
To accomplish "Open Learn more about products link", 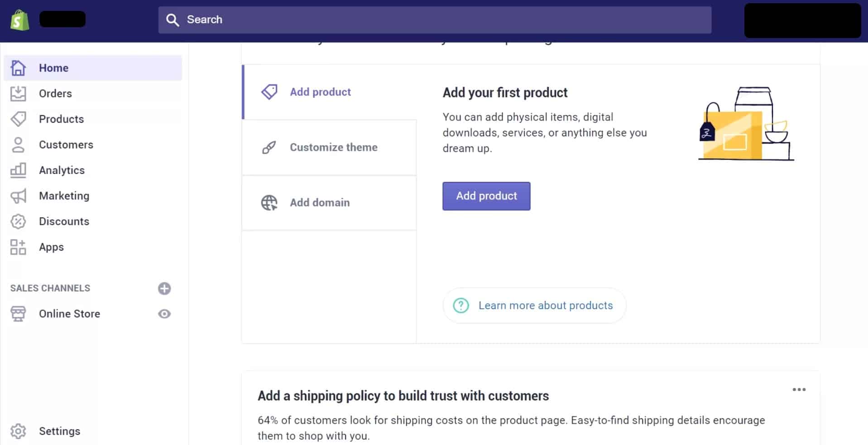I will coord(534,305).
